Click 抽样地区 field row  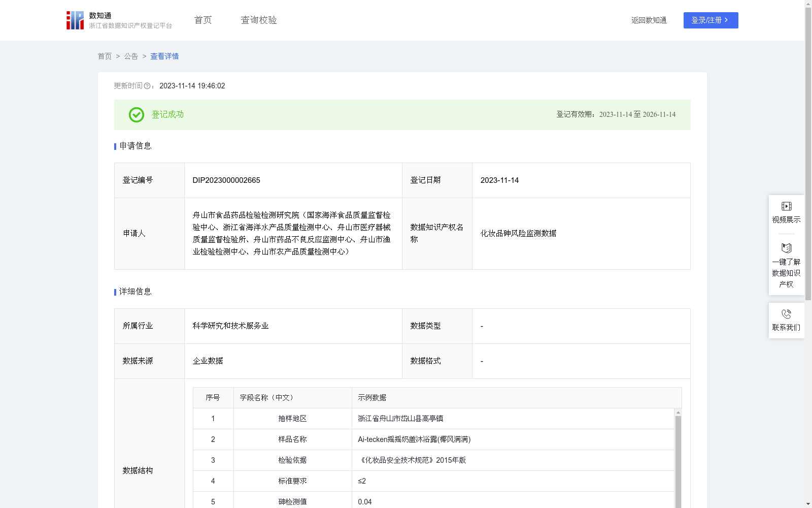tap(433, 419)
